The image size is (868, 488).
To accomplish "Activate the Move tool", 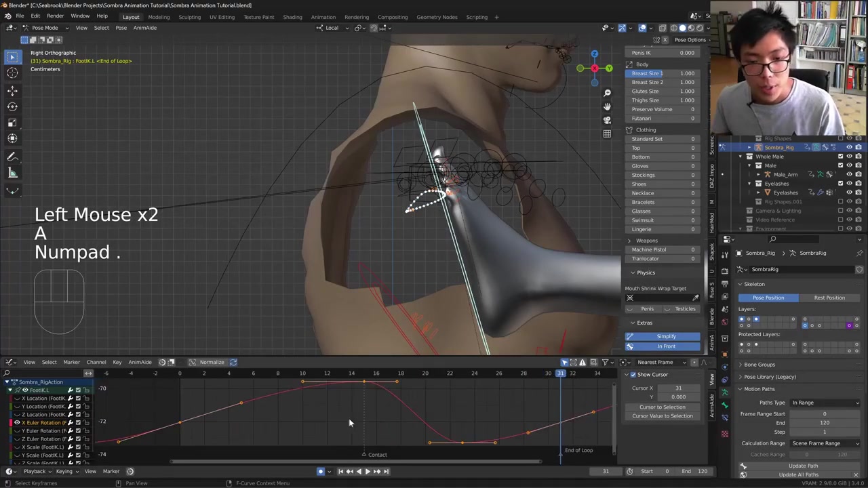I will pos(12,90).
